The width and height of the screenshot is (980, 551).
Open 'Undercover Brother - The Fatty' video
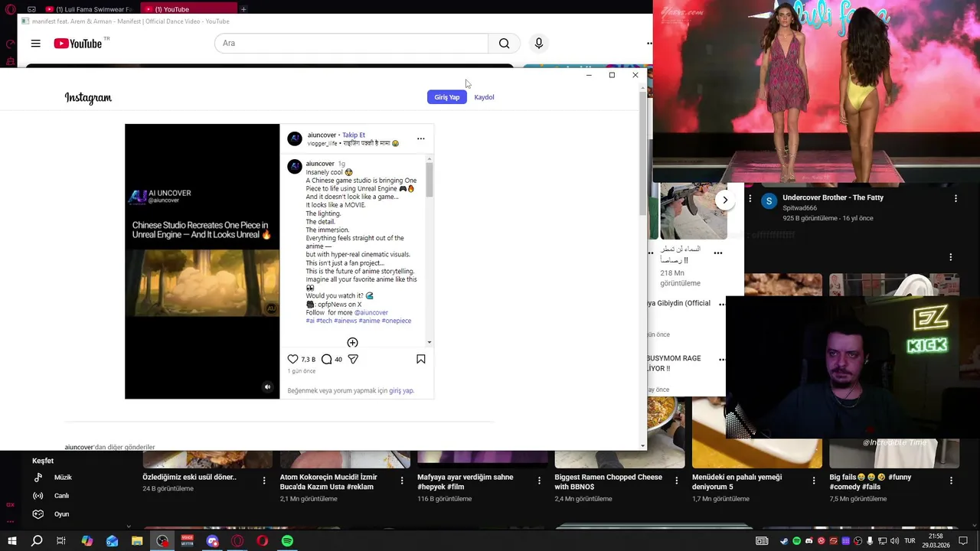(x=833, y=197)
